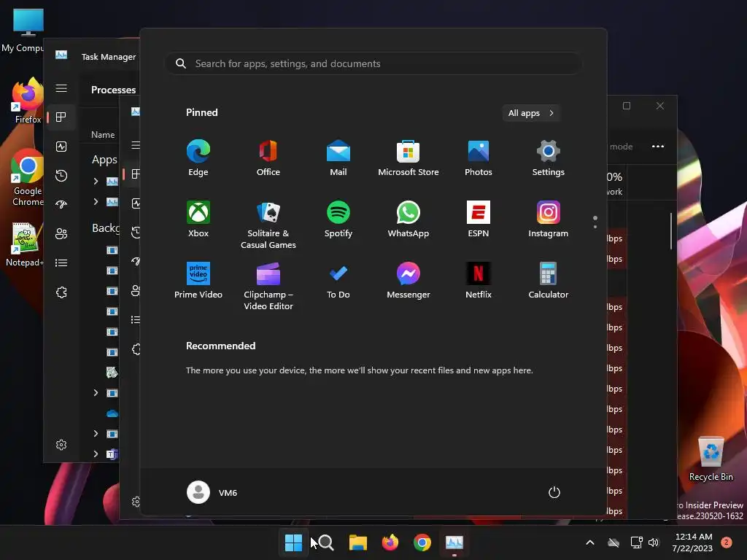Open Google Chrome from the taskbar
The width and height of the screenshot is (747, 560).
pyautogui.click(x=422, y=542)
